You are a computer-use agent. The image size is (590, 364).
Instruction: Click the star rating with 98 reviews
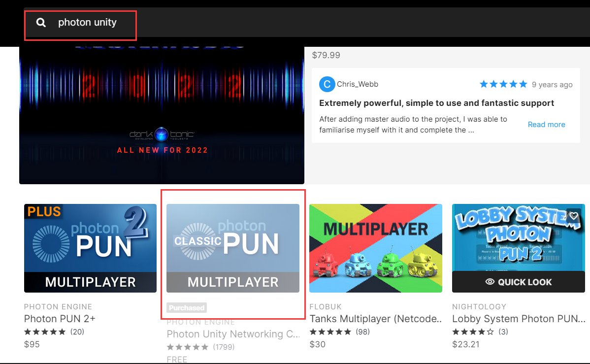click(x=330, y=331)
